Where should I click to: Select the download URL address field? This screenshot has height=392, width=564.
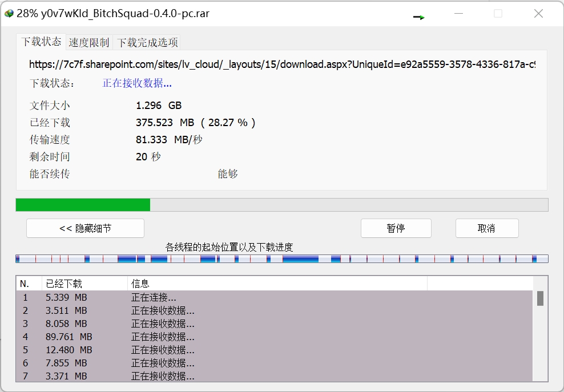click(281, 64)
